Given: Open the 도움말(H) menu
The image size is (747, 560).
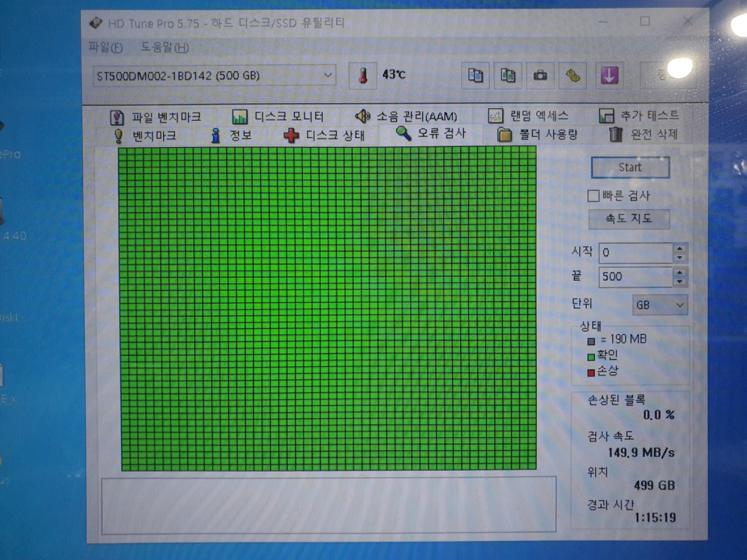Looking at the screenshot, I should (165, 47).
